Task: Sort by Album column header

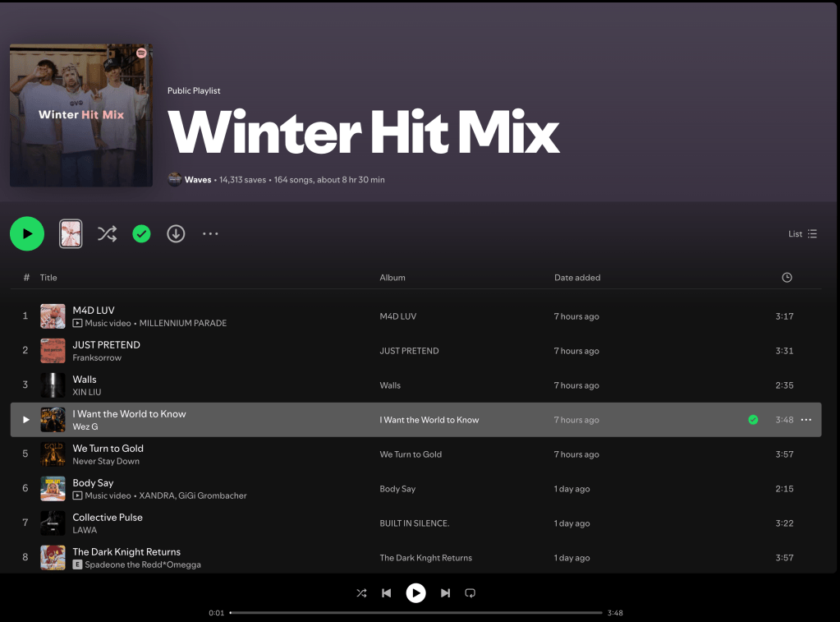Action: click(392, 277)
